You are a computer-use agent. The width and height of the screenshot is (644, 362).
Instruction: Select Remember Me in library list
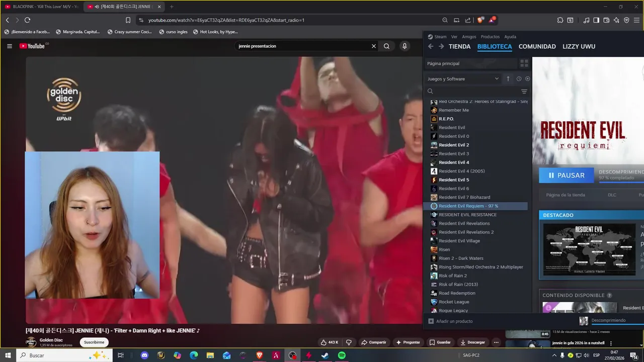tap(475, 110)
